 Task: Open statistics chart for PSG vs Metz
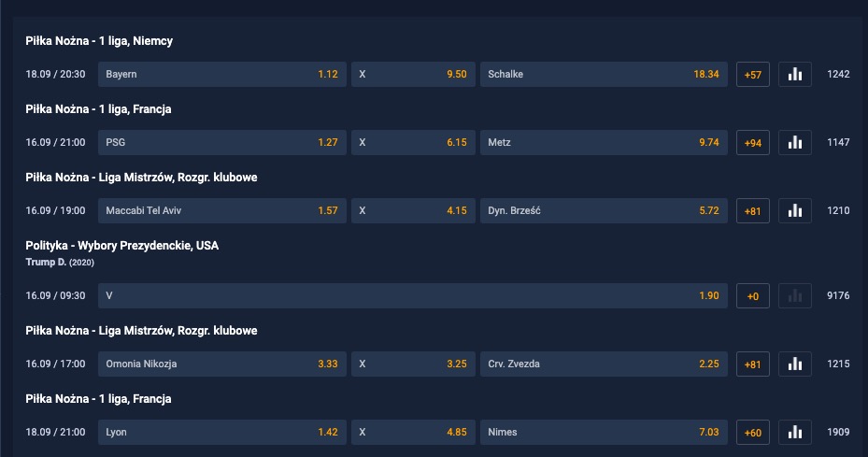[795, 142]
